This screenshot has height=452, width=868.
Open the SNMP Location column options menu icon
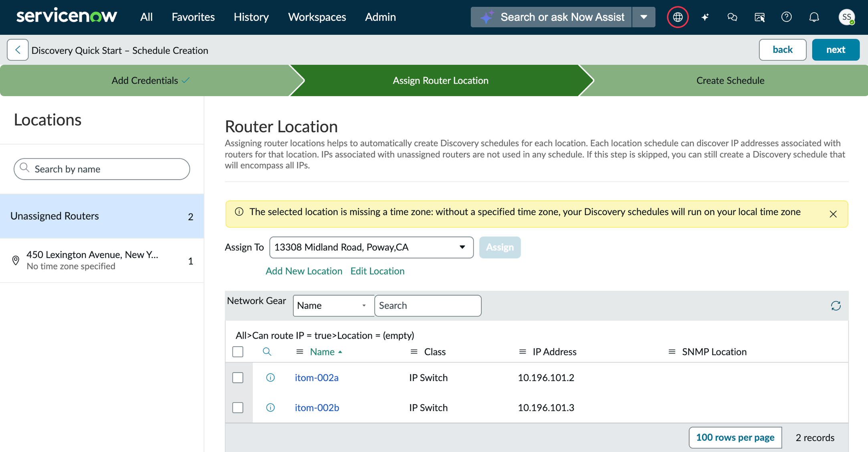click(x=672, y=352)
